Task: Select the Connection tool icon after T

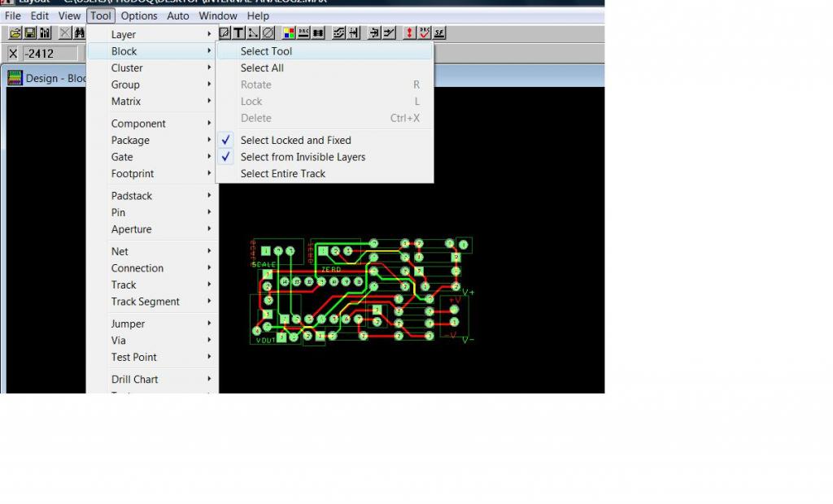Action: pyautogui.click(x=254, y=33)
